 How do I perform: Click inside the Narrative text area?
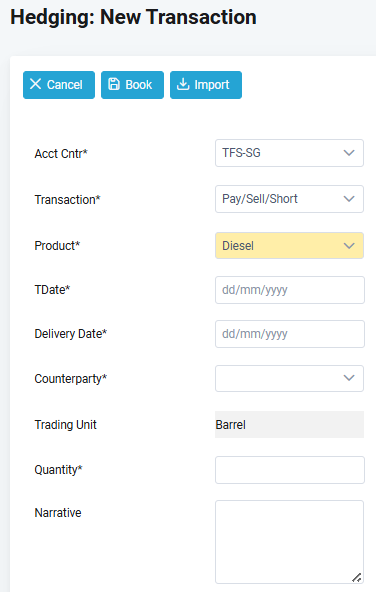click(x=289, y=542)
